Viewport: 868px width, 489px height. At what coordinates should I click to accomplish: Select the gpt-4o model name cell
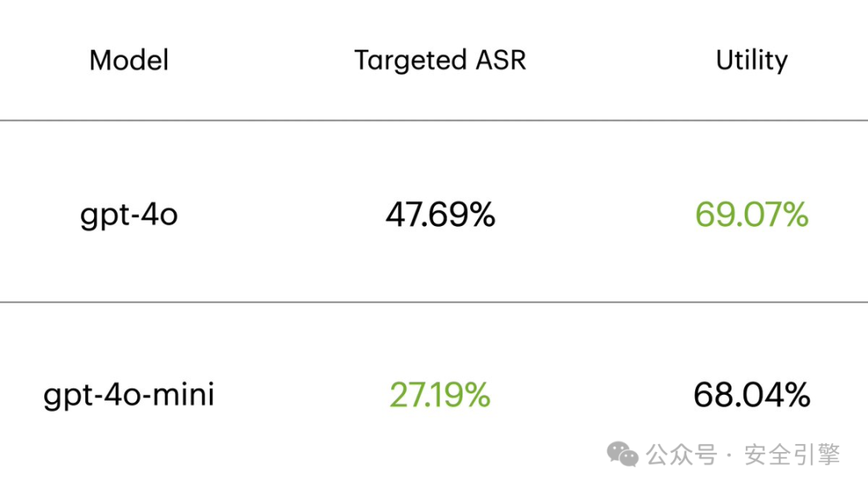129,216
